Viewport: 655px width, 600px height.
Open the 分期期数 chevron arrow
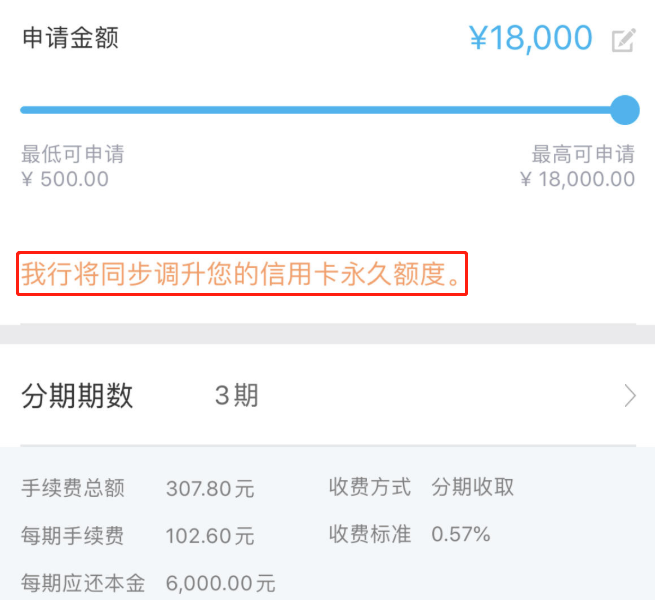(630, 396)
